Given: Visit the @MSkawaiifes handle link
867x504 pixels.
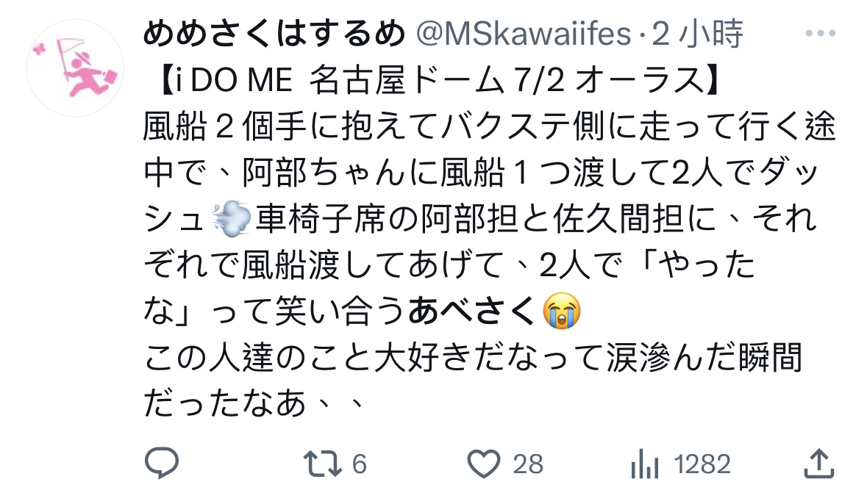Looking at the screenshot, I should pyautogui.click(x=523, y=34).
